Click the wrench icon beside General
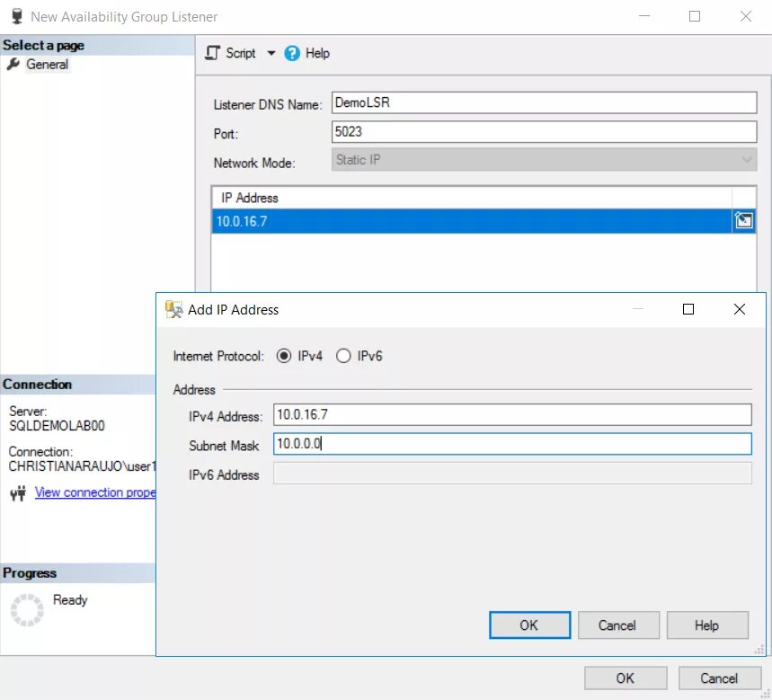 click(13, 64)
